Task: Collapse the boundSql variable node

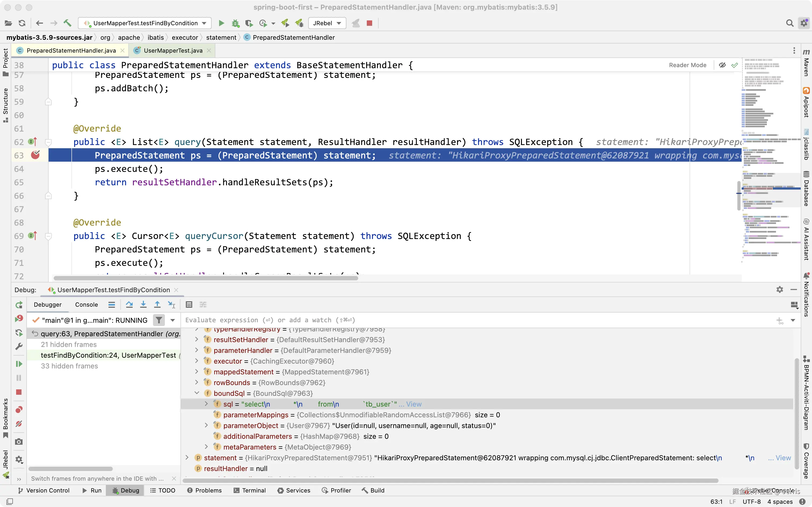Action: point(197,393)
